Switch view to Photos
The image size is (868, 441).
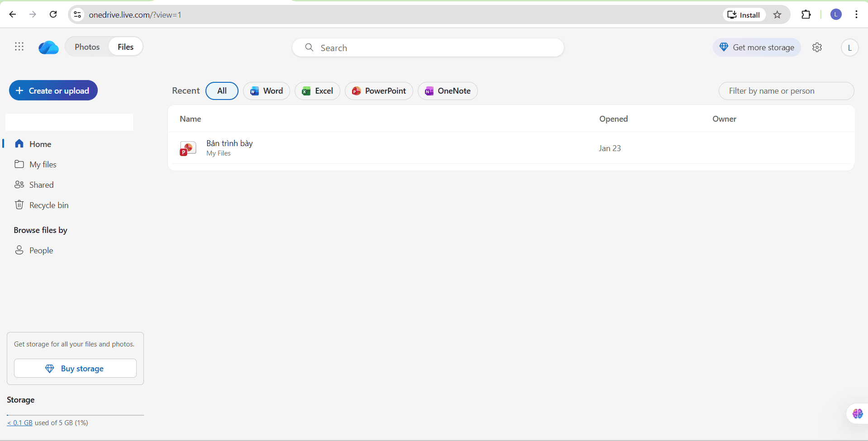[x=87, y=47]
